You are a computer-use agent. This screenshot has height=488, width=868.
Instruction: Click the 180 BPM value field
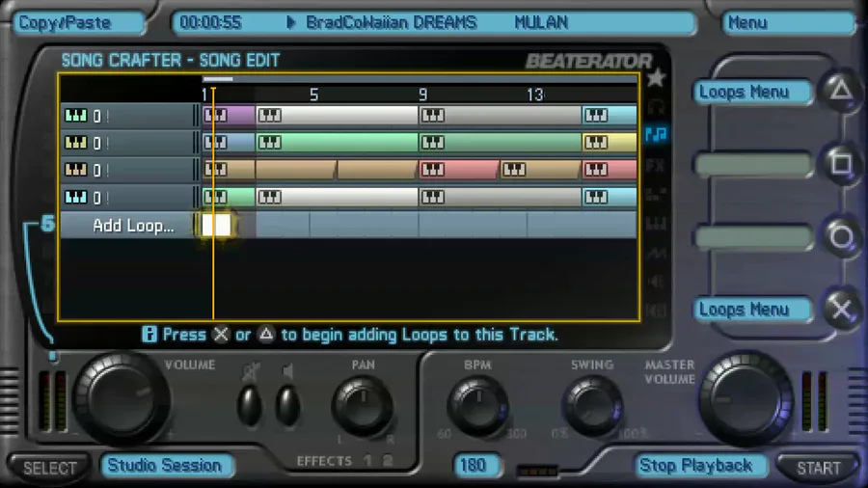point(476,465)
